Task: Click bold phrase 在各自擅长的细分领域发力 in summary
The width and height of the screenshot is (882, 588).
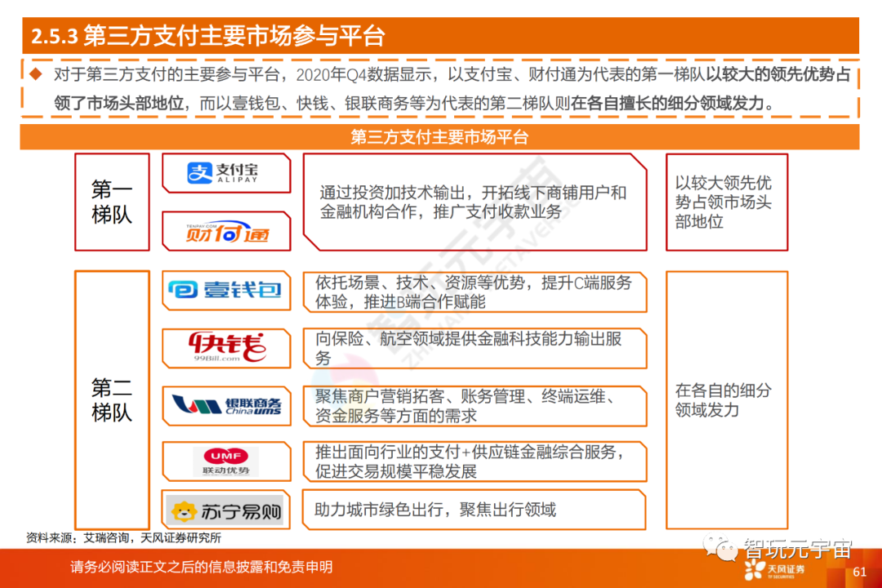Action: 666,104
